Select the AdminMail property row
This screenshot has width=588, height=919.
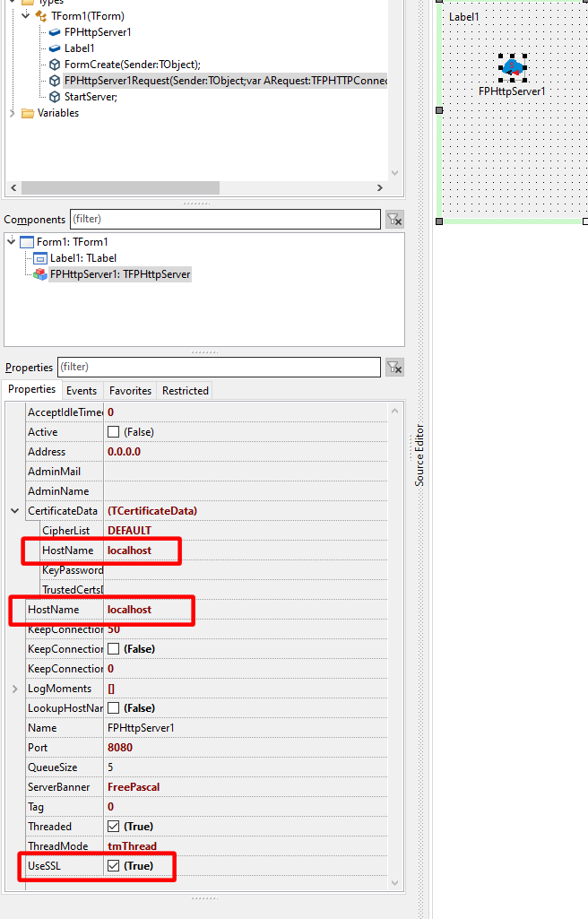206,472
